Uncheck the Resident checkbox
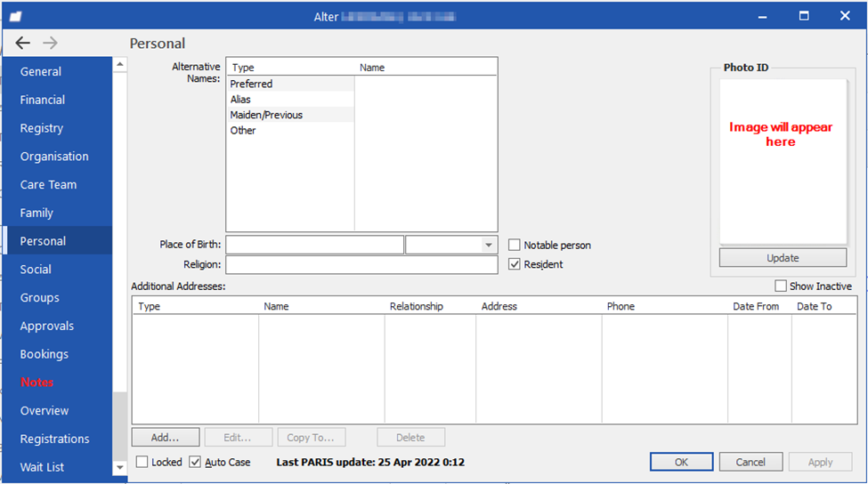This screenshot has height=484, width=868. pyautogui.click(x=515, y=264)
